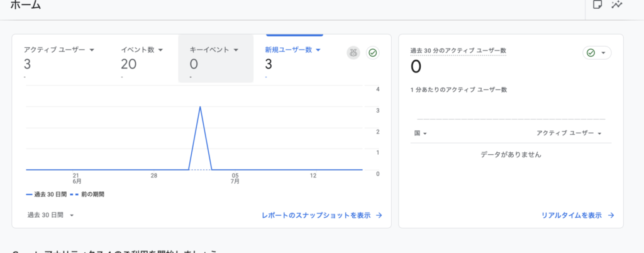This screenshot has height=253, width=644.
Task: Open 新規ユーザー数 metric dropdown
Action: tap(292, 50)
